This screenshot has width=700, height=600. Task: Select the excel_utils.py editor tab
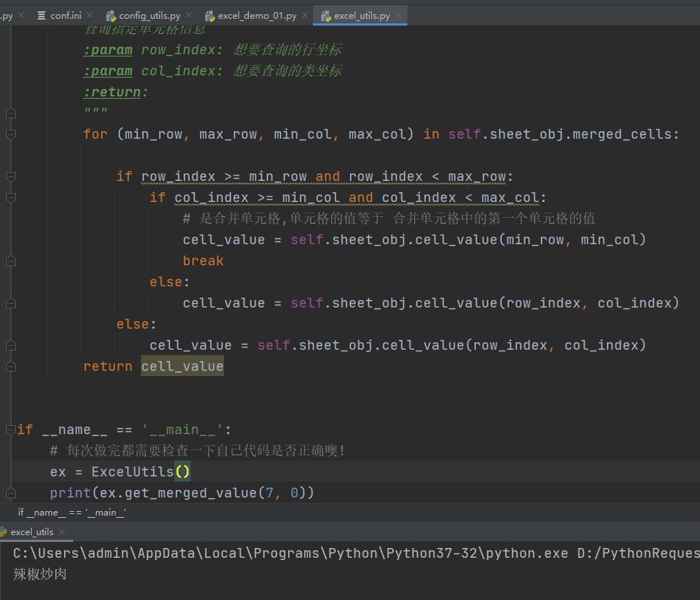coord(361,16)
